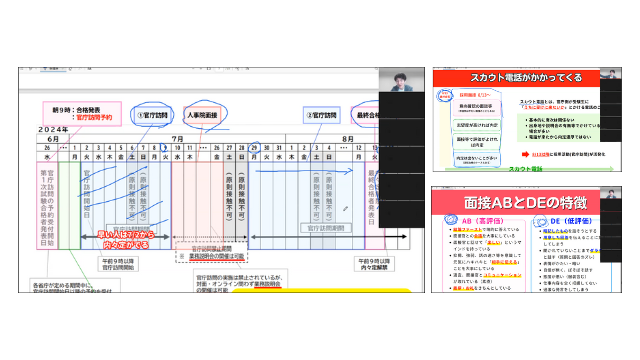640x360 pixels.
Task: Click the 午前9時以降 官庁訪問開始 note box
Action: [x=118, y=264]
